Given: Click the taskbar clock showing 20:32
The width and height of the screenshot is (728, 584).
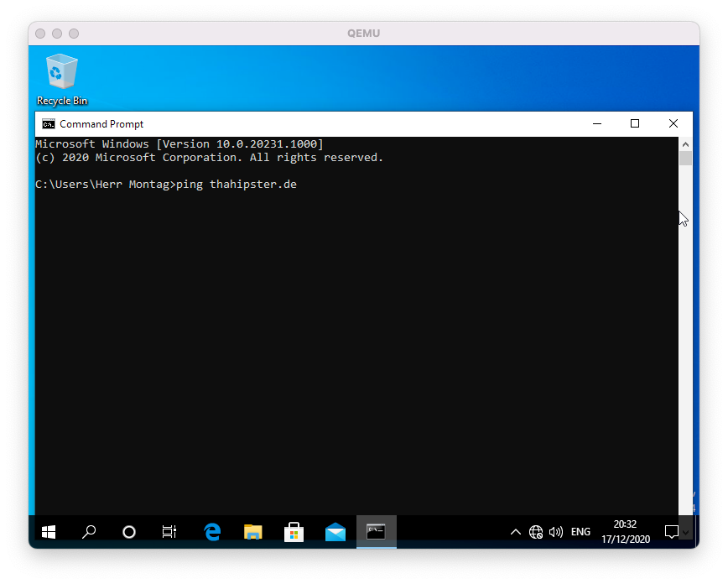Looking at the screenshot, I should pyautogui.click(x=625, y=532).
